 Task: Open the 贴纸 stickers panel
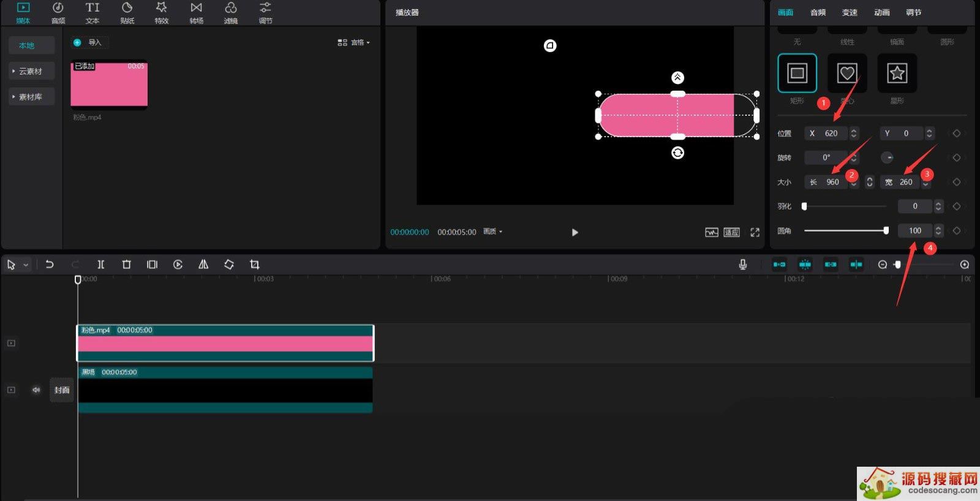click(127, 13)
